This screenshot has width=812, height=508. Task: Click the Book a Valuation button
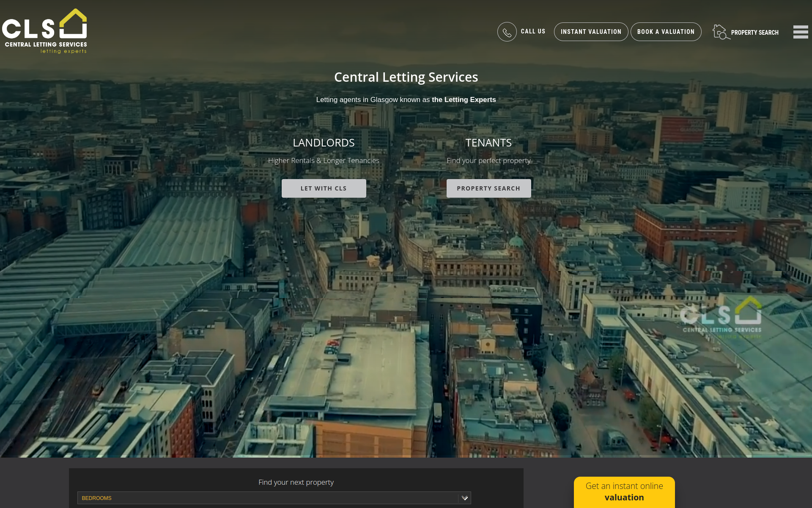[666, 32]
